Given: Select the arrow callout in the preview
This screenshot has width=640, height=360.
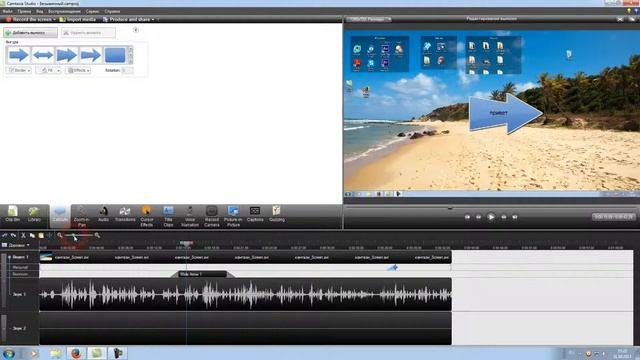Looking at the screenshot, I should pyautogui.click(x=505, y=113).
